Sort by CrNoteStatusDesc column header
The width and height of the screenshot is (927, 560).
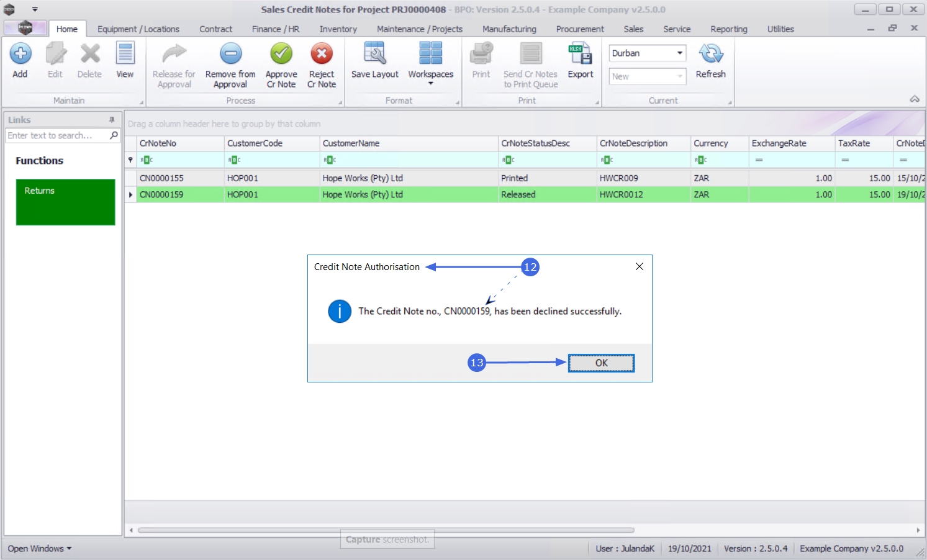547,143
